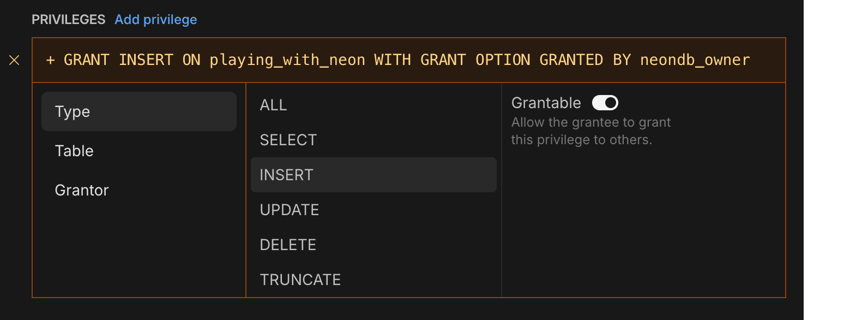
Task: Click the PRIVILEGES section header
Action: (69, 19)
